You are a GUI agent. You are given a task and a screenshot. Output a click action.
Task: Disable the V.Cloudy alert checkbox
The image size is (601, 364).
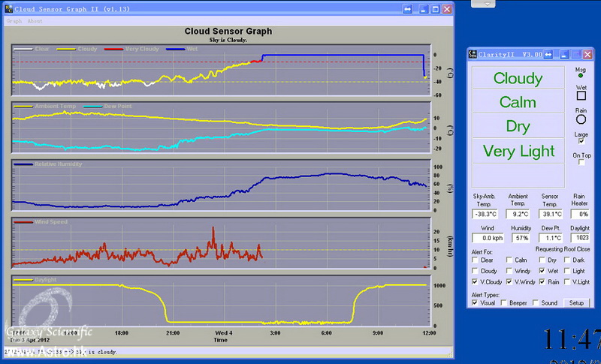point(474,281)
